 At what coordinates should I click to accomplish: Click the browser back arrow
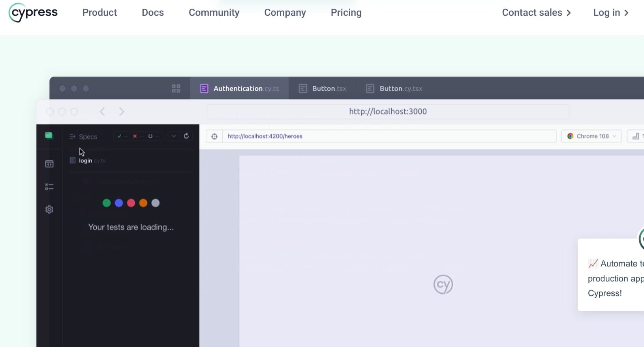coord(102,112)
